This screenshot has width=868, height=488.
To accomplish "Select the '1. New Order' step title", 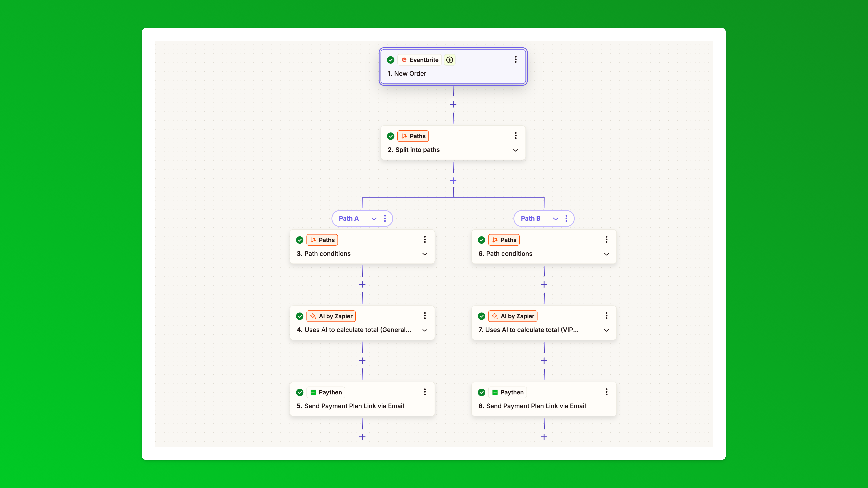I will (407, 73).
